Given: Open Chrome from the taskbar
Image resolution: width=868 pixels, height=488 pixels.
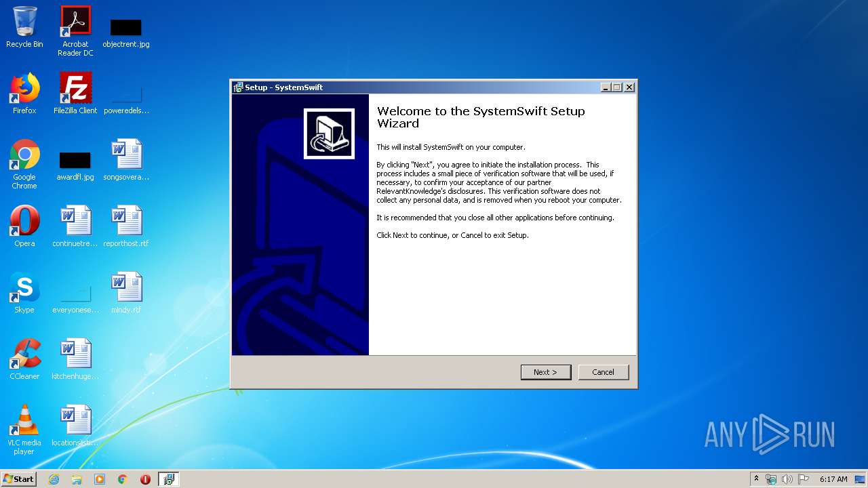Looking at the screenshot, I should 123,479.
